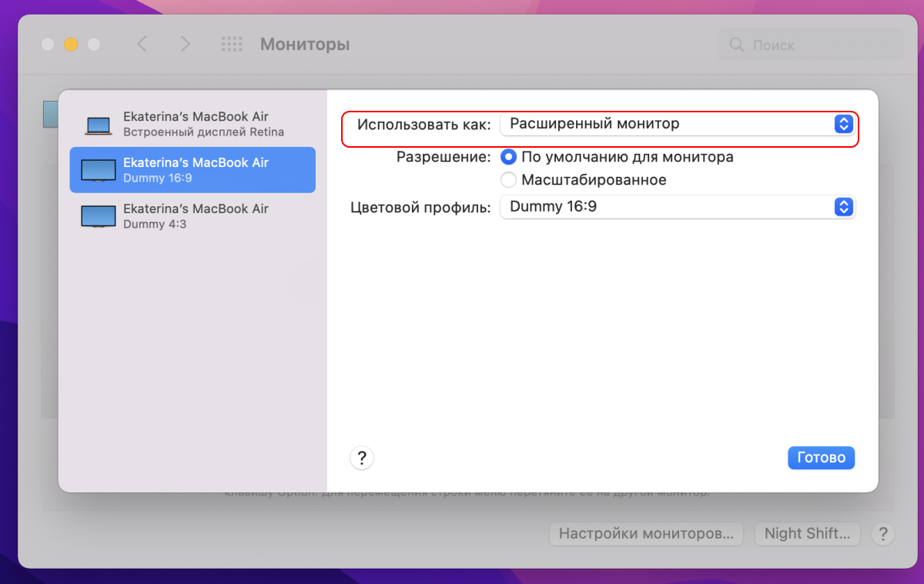Screen dimensions: 924x584
Task: Click the "Night Shift..." button
Action: [807, 533]
